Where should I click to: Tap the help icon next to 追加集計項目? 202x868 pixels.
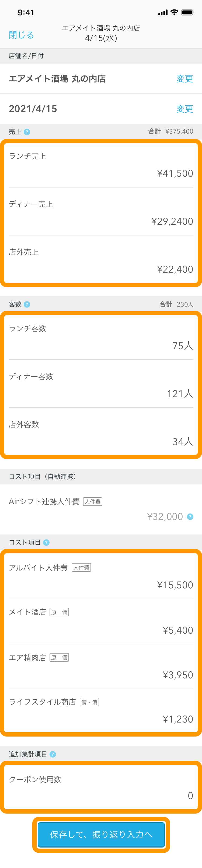pos(53,754)
